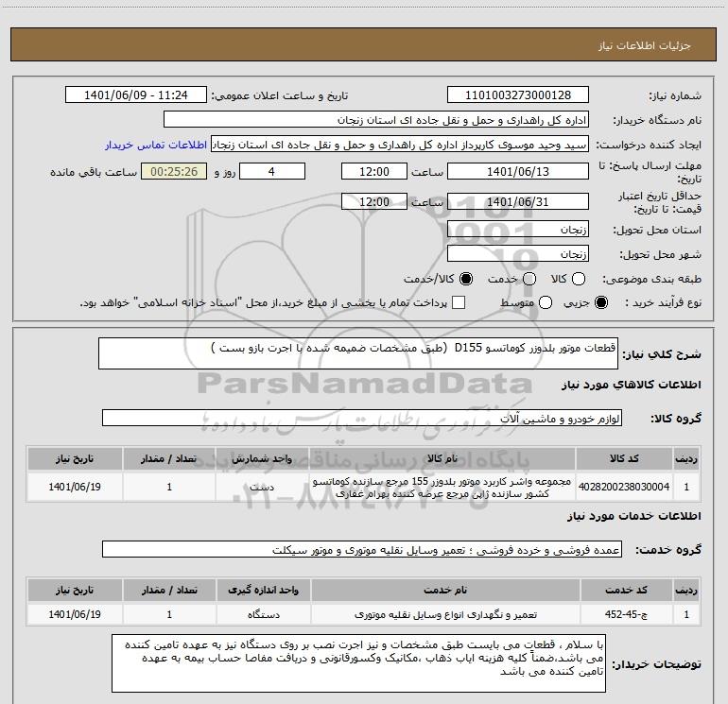
Task: Click the اطلاعات خدمات مورد نیاز heading
Action: tap(633, 516)
